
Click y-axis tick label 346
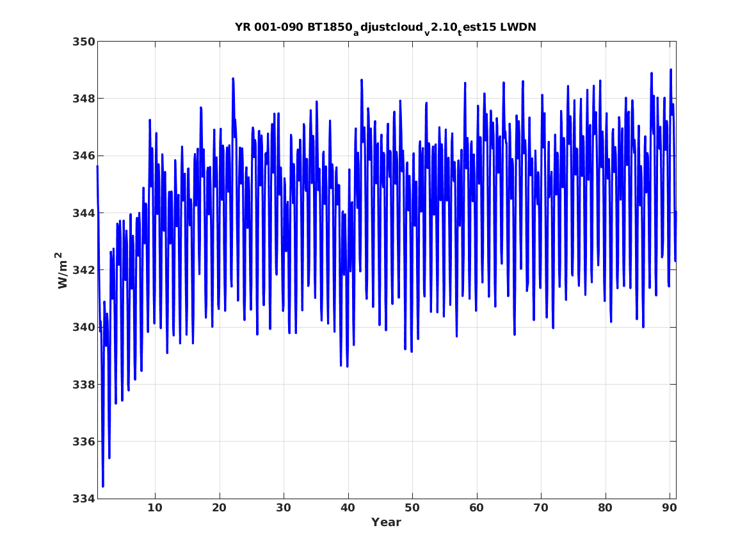83,156
